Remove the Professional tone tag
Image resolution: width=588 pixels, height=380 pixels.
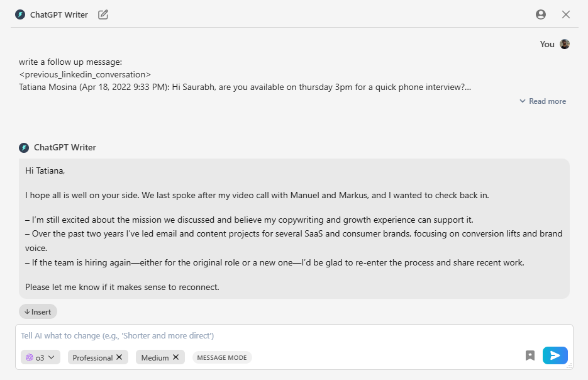[x=119, y=357]
